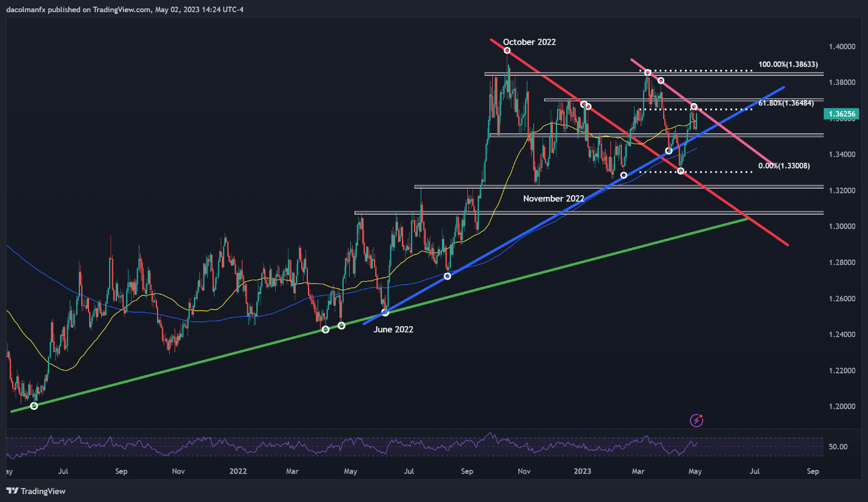This screenshot has width=868, height=502.
Task: Click the TradingView logo at bottom left
Action: 36,491
